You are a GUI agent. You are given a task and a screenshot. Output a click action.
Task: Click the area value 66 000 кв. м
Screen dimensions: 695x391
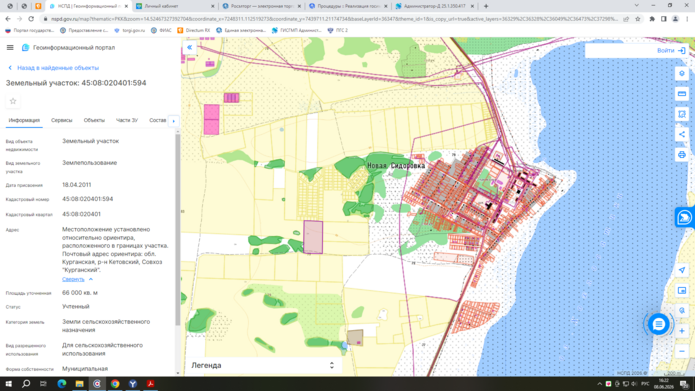80,293
